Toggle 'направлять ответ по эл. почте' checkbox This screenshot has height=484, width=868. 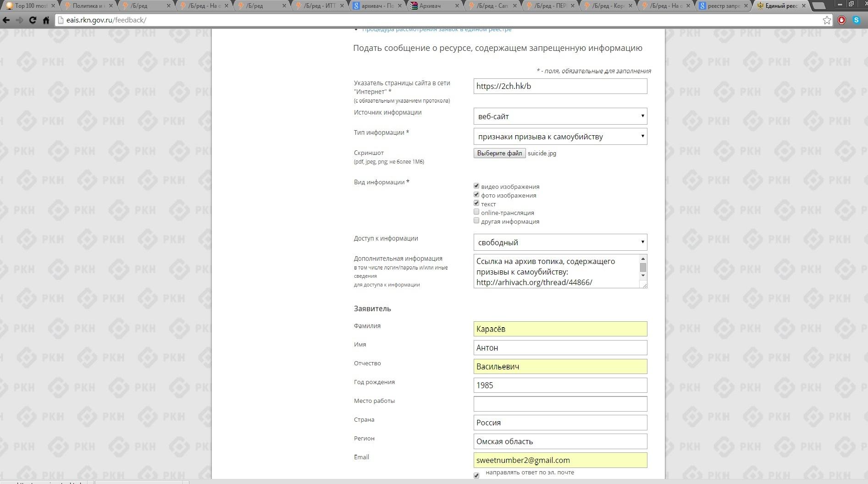[476, 475]
